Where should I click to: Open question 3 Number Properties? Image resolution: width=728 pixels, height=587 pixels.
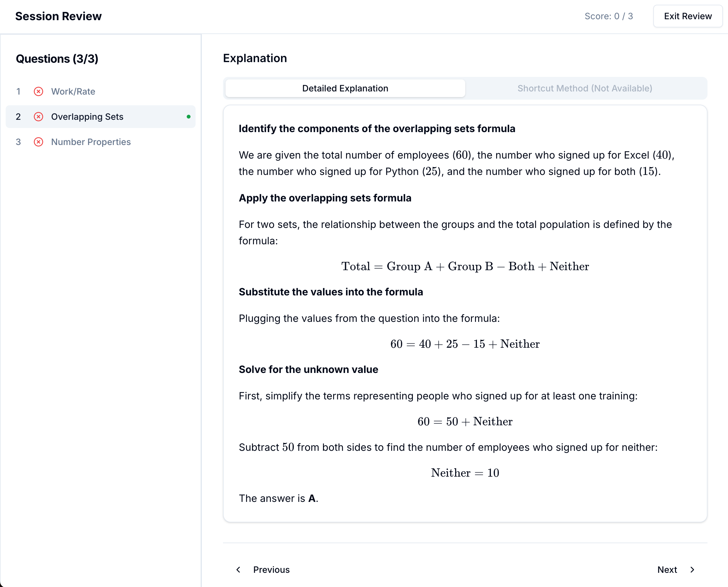pyautogui.click(x=91, y=142)
